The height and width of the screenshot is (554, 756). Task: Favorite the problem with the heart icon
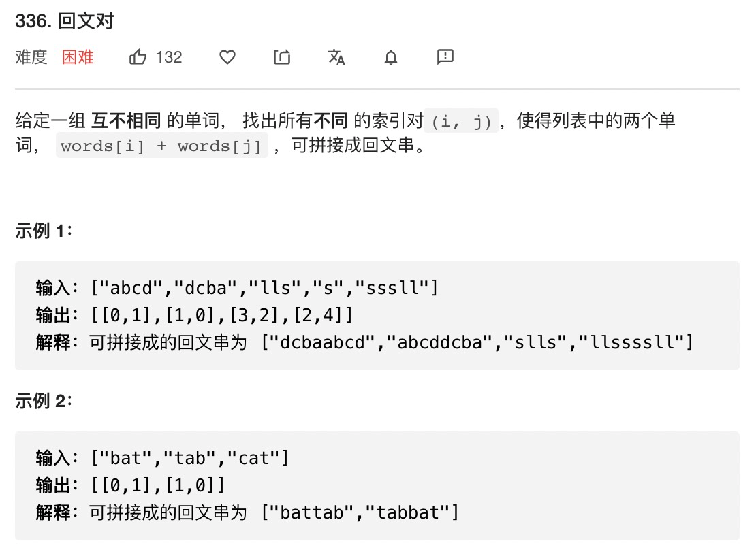(x=227, y=57)
